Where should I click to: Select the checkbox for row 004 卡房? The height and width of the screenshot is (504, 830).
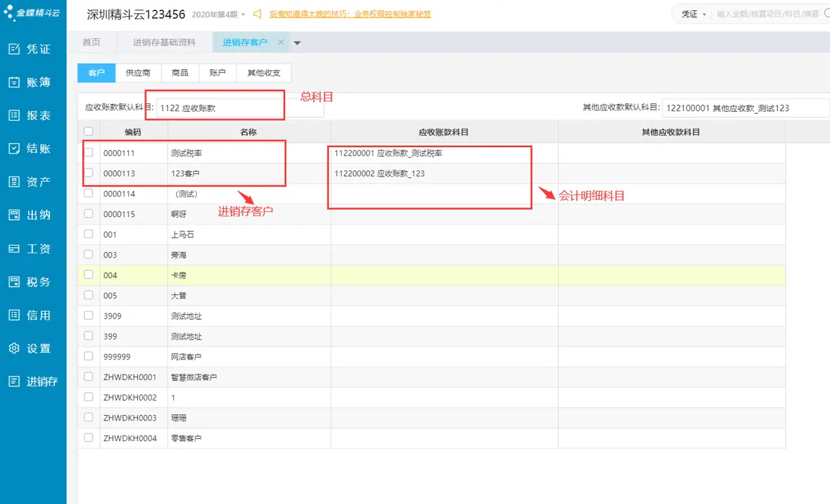[x=88, y=275]
